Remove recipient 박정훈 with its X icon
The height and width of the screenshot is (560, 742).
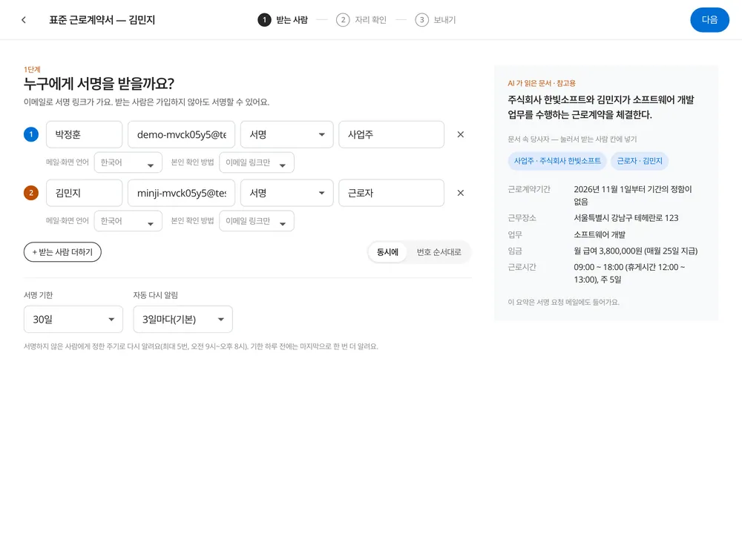click(x=461, y=134)
